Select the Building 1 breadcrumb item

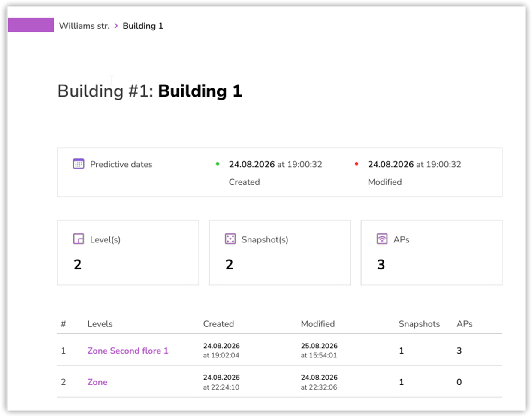point(143,26)
